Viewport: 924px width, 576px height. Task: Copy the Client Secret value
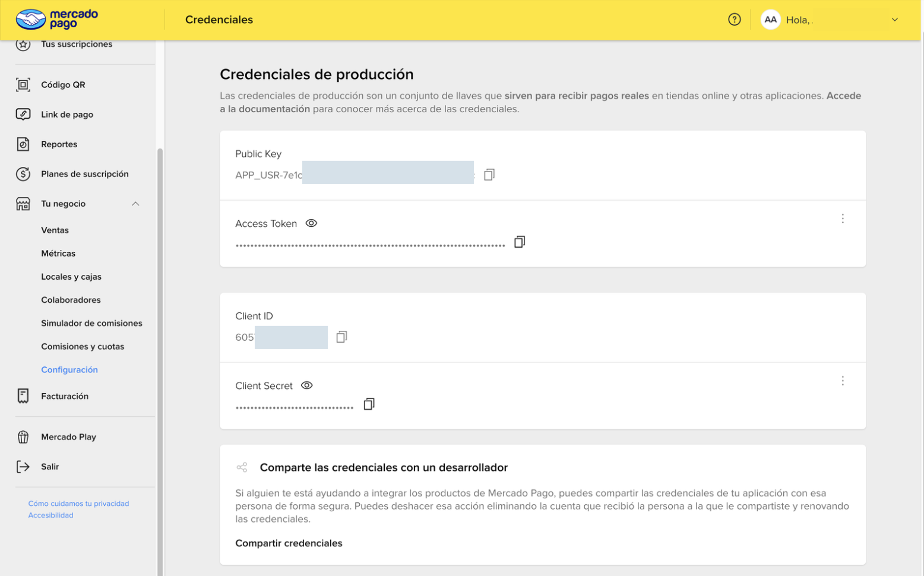tap(369, 404)
